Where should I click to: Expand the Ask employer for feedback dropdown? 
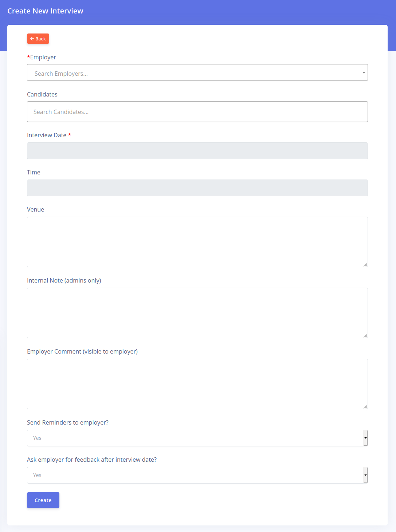coord(195,475)
